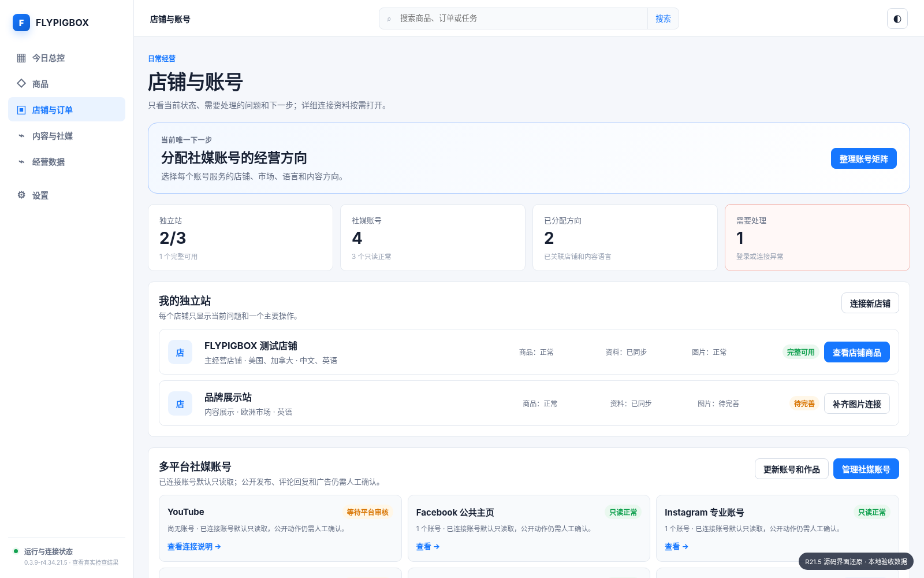Click the 已分配方向 2 stat card
924x578 pixels.
[x=625, y=238]
